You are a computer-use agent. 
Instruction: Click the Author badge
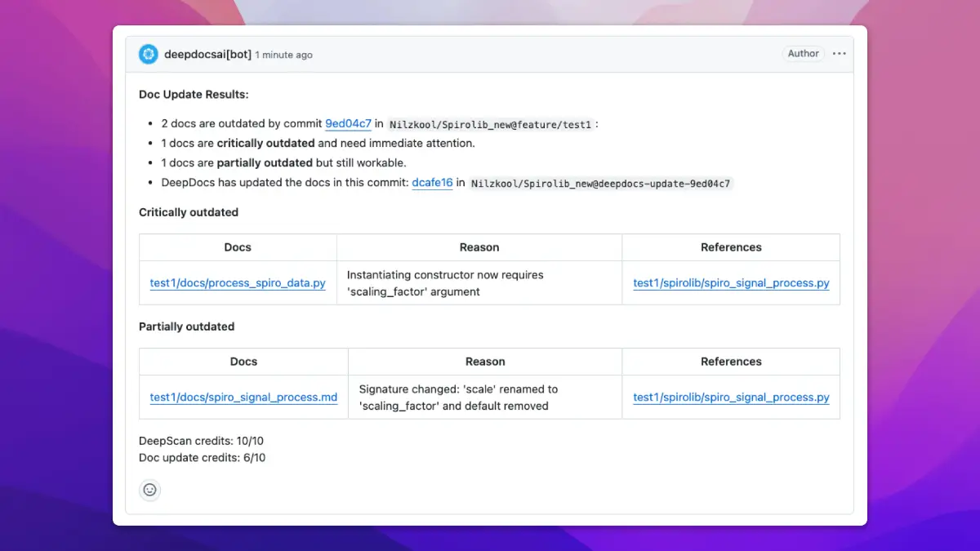pos(803,54)
